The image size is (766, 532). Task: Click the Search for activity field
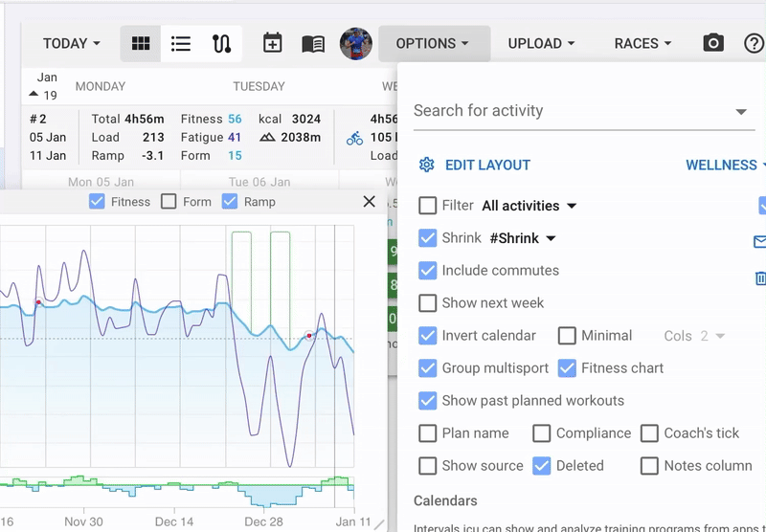[x=570, y=111]
